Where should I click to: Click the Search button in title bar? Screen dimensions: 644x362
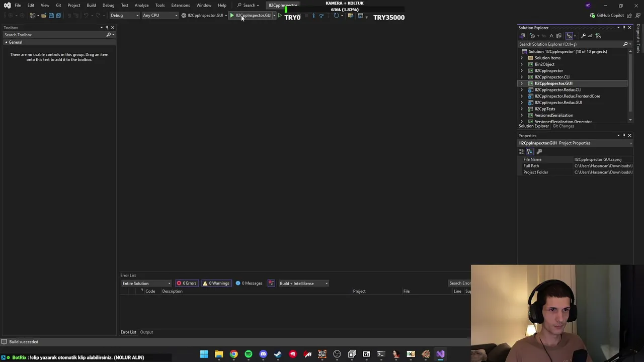[x=248, y=5]
